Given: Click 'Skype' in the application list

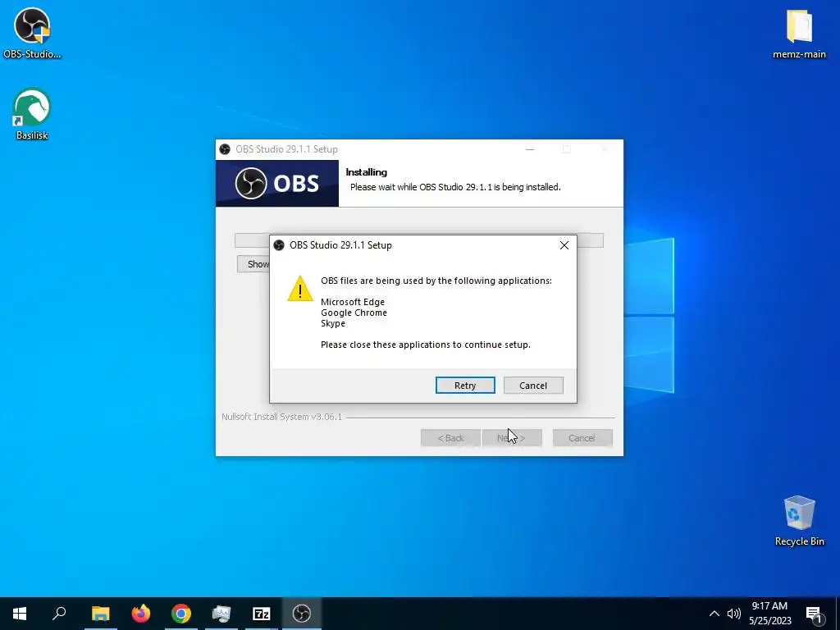Looking at the screenshot, I should 333,323.
